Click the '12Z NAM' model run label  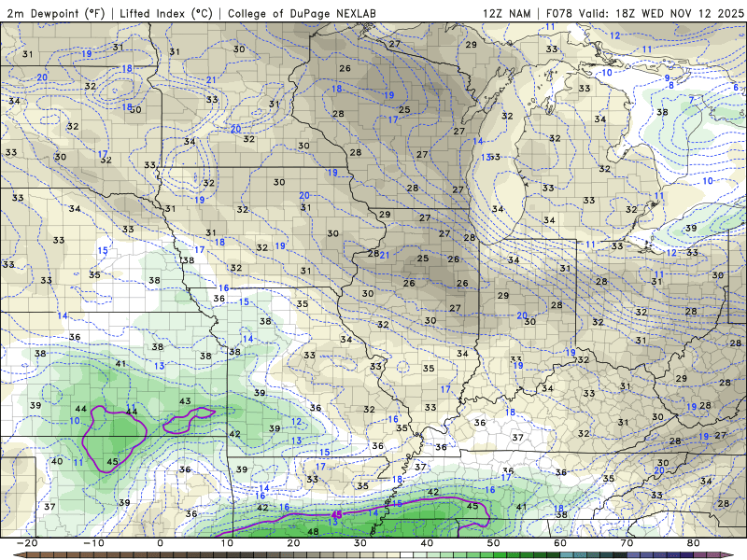[506, 13]
